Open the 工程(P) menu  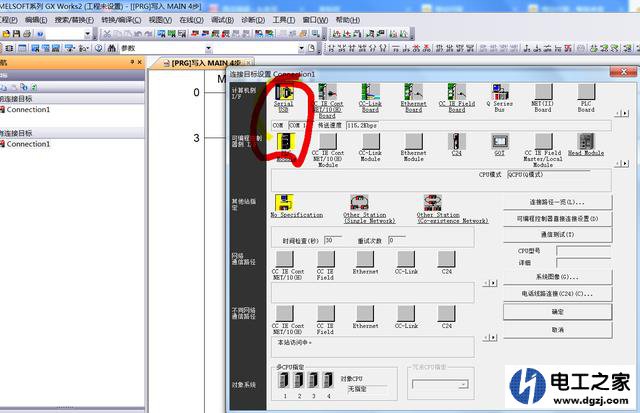[x=9, y=20]
